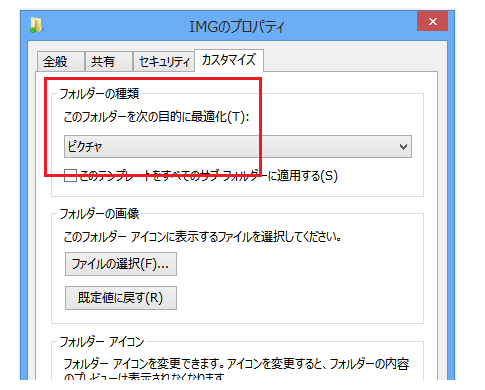Click the フォルダー アイコンを変更できます description text
This screenshot has height=390, width=485.
pyautogui.click(x=236, y=370)
